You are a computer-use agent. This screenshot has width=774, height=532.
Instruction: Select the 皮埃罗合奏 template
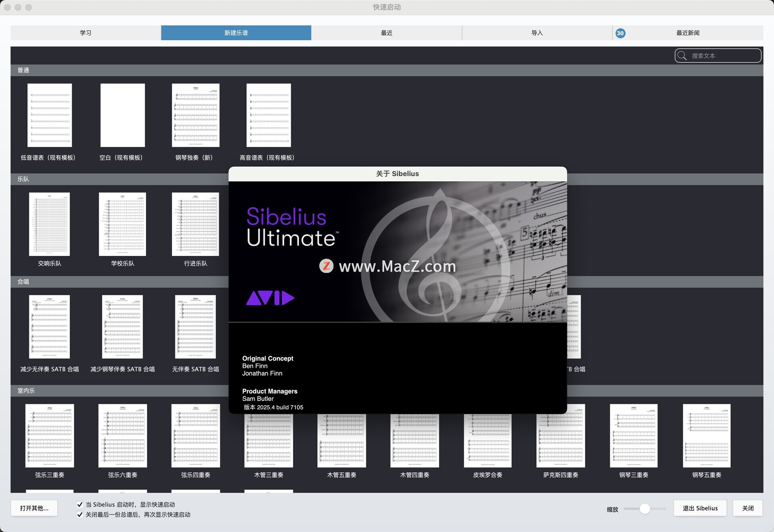coord(487,441)
